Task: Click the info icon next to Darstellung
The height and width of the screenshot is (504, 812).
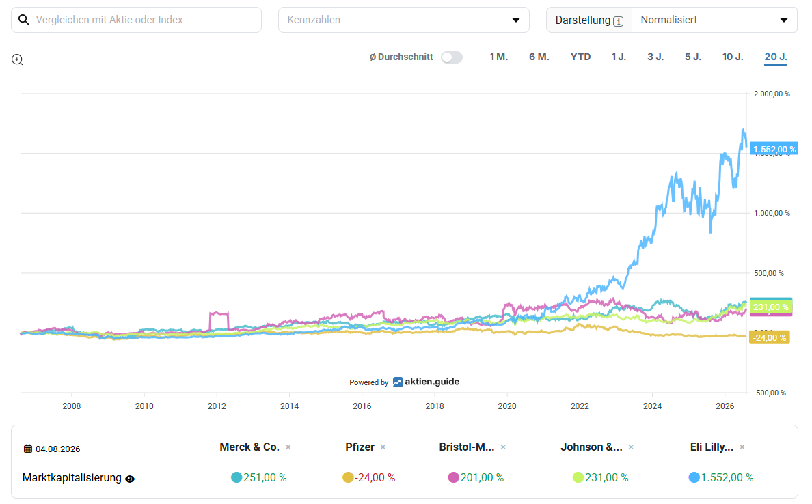Action: (x=619, y=21)
